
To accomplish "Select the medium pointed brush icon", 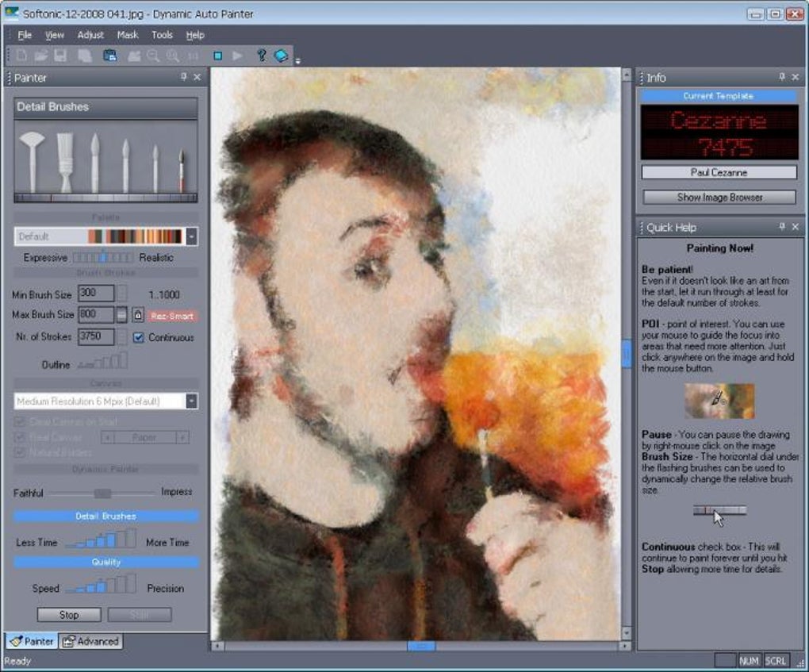I will point(125,165).
